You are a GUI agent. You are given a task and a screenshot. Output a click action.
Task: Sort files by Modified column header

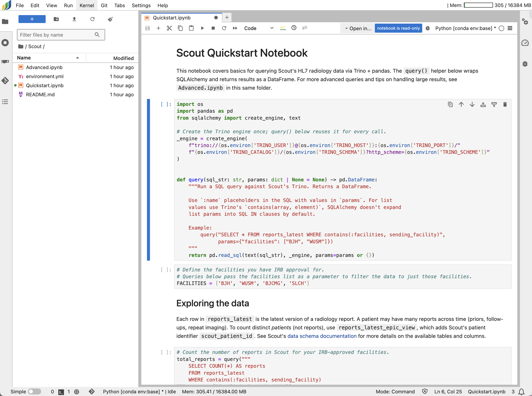[112, 58]
